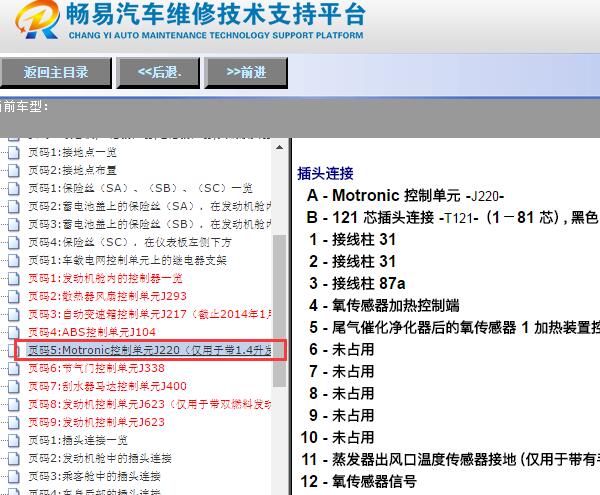Click page icon beside 页码6:节气门控制单元J338
600x495 pixels.
(x=14, y=368)
